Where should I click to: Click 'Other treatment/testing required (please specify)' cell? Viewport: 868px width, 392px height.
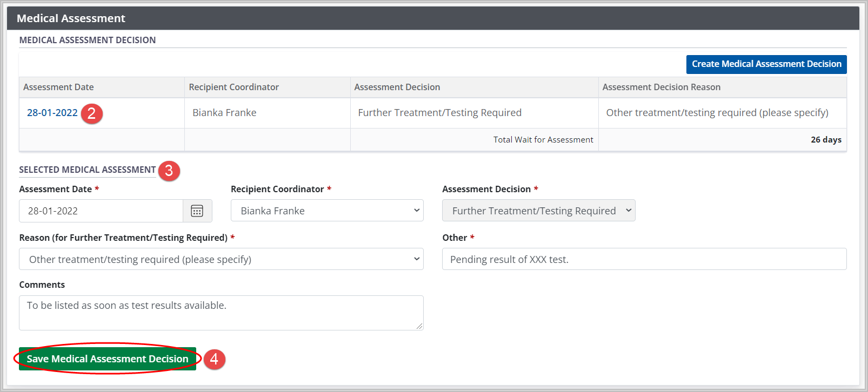(x=723, y=113)
